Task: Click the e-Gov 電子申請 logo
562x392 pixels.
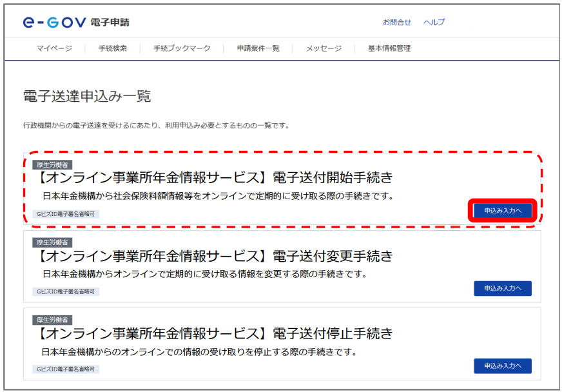Action: pyautogui.click(x=76, y=23)
